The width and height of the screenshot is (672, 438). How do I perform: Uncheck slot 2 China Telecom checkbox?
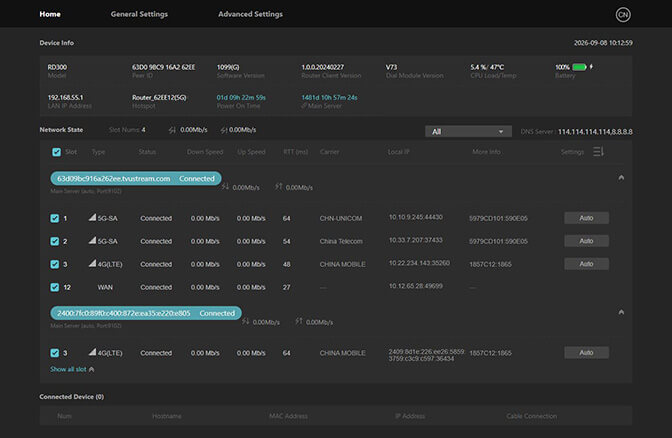pos(54,241)
